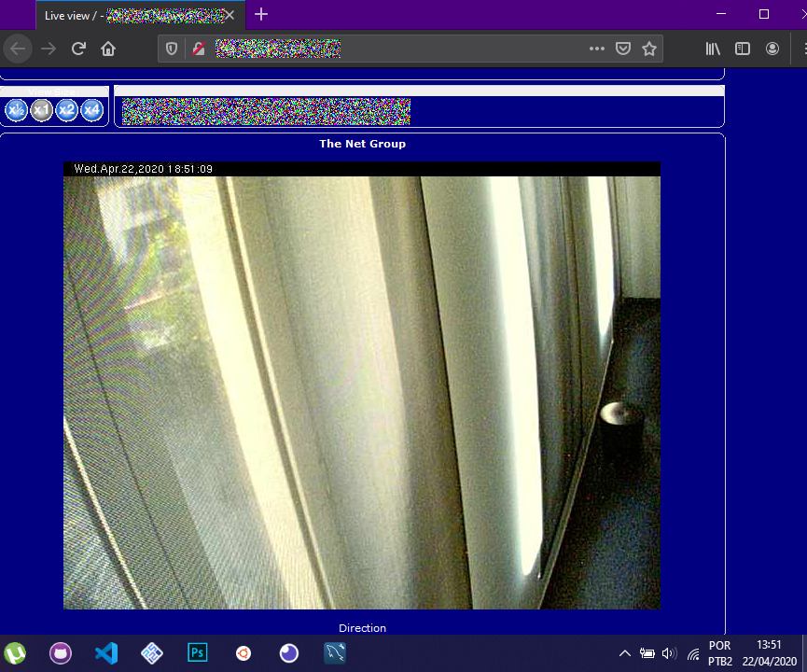Click the camera live video feed
The height and width of the screenshot is (672, 807).
[361, 392]
